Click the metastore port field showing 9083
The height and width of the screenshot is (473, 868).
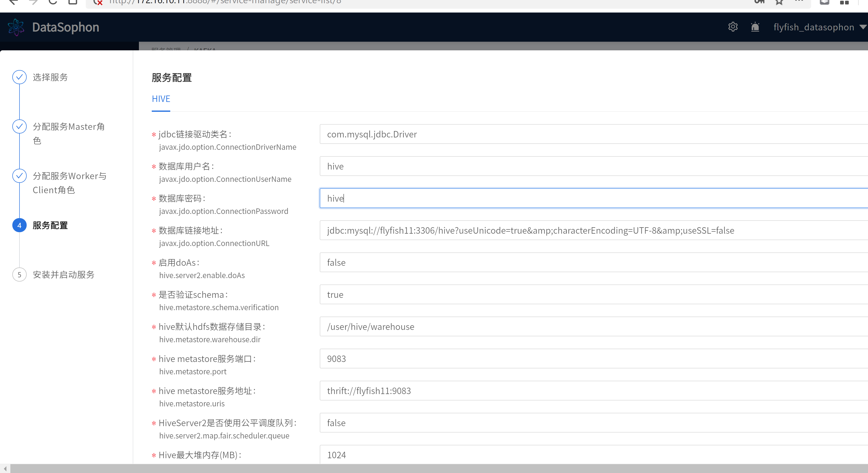594,359
